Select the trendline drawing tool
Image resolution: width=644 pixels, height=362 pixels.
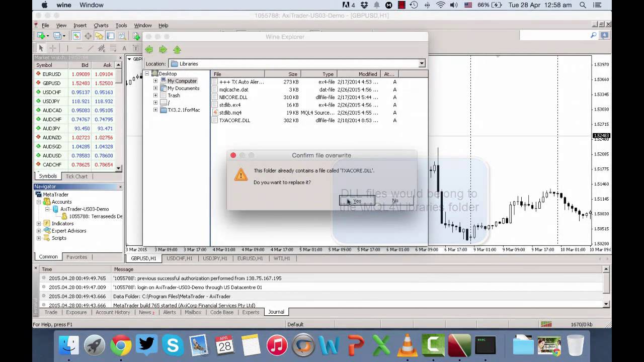click(90, 48)
